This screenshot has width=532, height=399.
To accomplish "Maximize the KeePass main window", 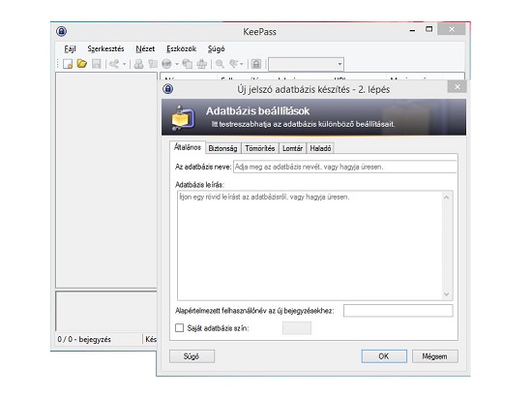I will coord(429,30).
